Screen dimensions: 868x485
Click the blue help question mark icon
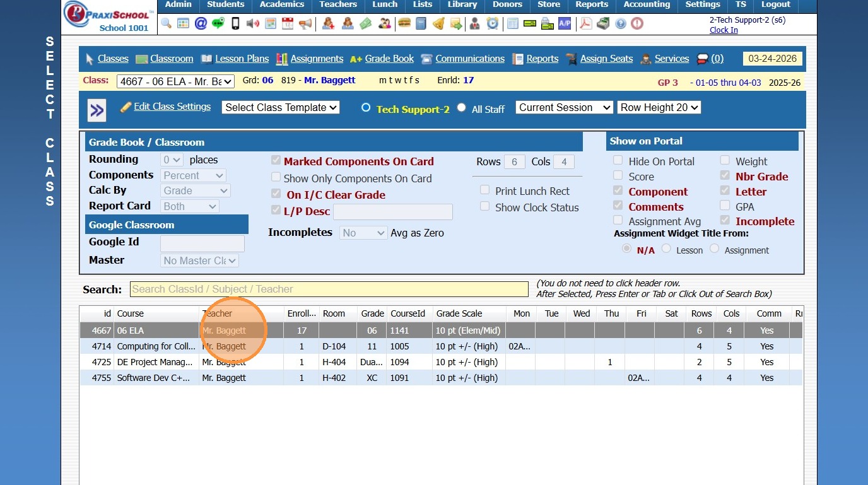620,24
